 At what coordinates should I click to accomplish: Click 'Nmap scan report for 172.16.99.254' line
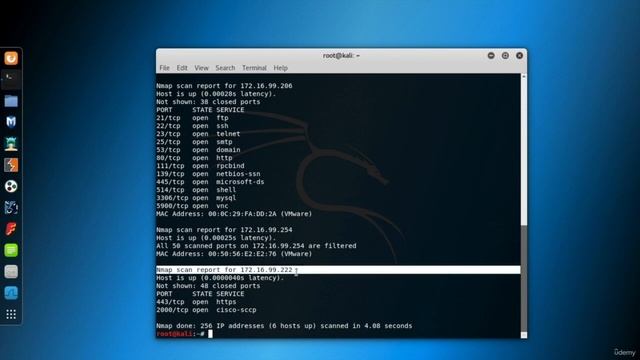click(x=224, y=230)
